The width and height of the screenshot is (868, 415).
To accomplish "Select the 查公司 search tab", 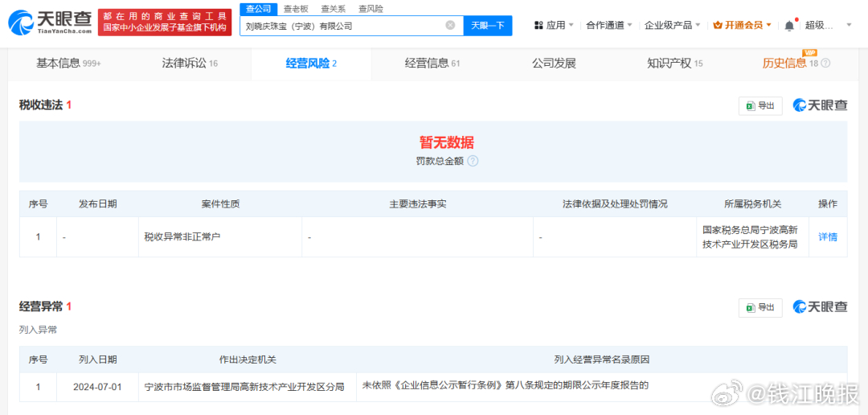I will (258, 8).
